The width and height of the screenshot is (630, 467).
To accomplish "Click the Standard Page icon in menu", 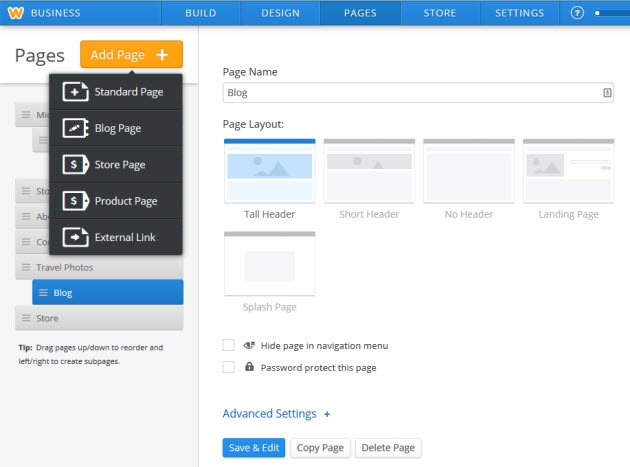I will [x=75, y=92].
